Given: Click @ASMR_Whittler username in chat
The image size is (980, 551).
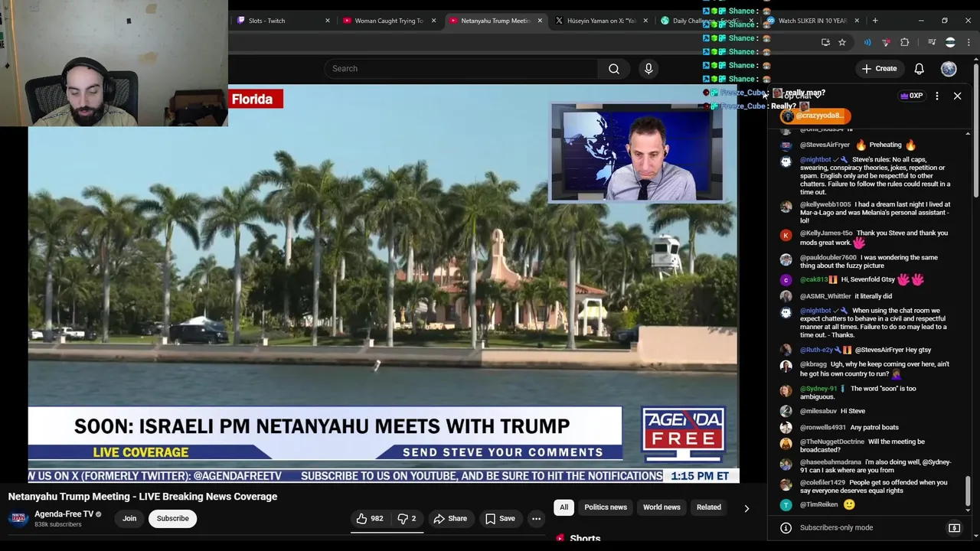Looking at the screenshot, I should point(825,296).
